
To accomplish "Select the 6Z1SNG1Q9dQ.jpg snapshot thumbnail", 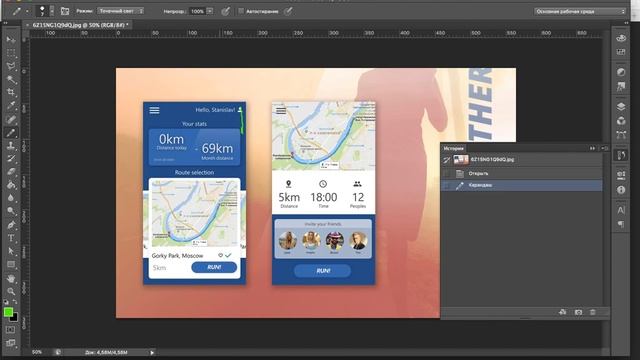I will click(x=461, y=160).
